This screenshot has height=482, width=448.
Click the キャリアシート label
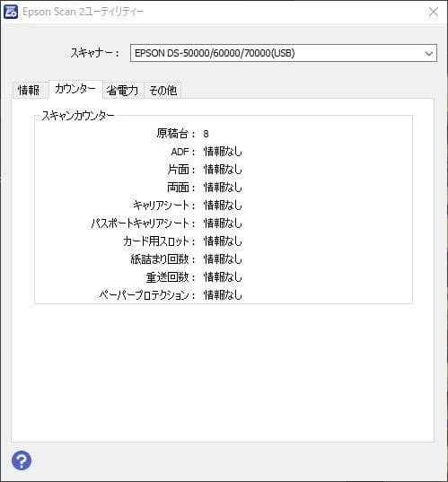[163, 205]
